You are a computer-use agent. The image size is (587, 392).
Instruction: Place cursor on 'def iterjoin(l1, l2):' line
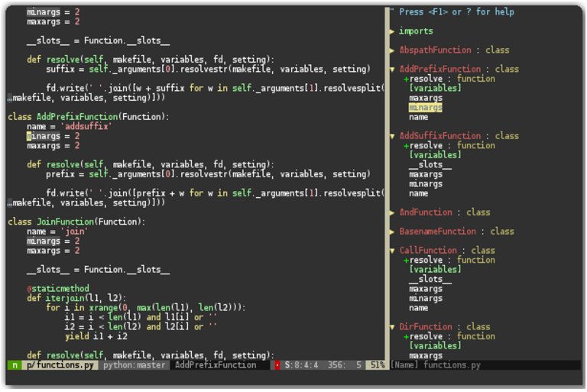point(76,299)
